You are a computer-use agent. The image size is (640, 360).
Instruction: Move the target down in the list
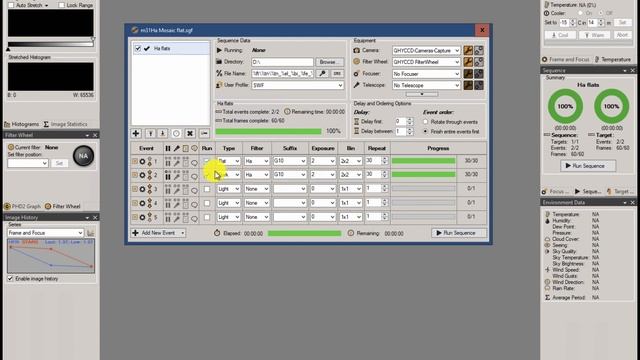click(x=163, y=133)
